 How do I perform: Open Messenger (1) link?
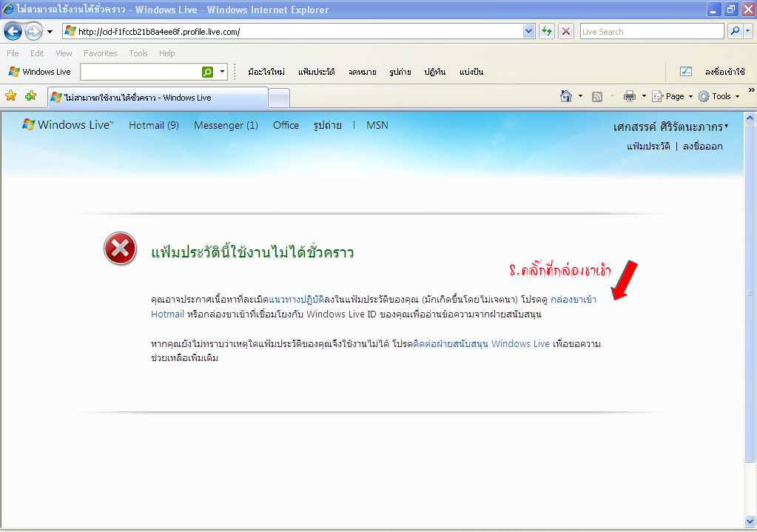(x=226, y=126)
